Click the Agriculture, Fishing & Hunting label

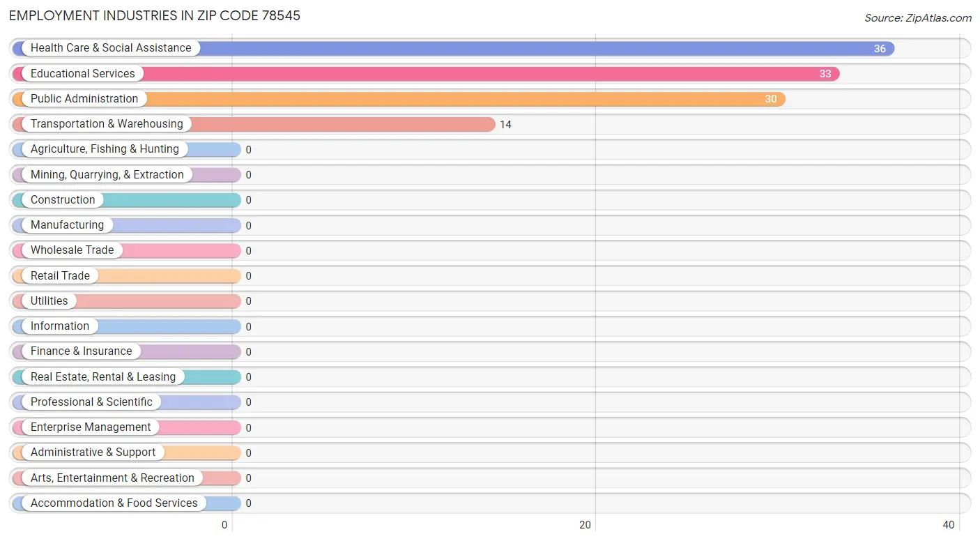[x=105, y=149]
